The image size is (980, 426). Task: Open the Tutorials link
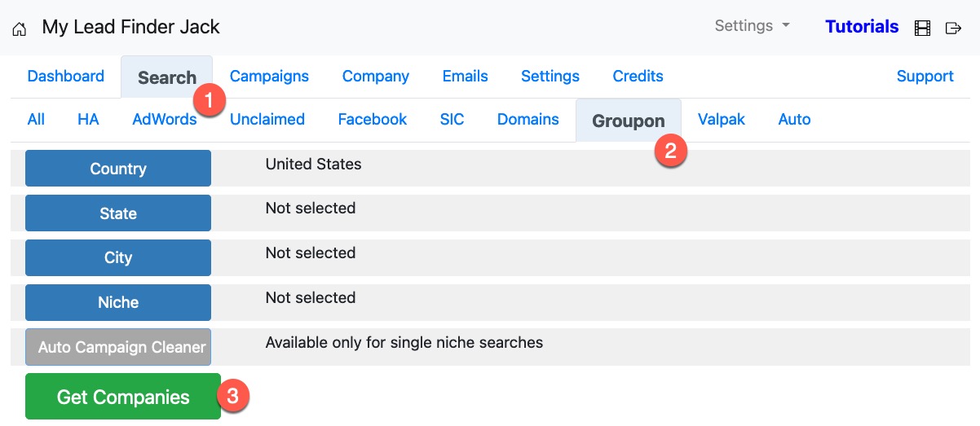(861, 27)
